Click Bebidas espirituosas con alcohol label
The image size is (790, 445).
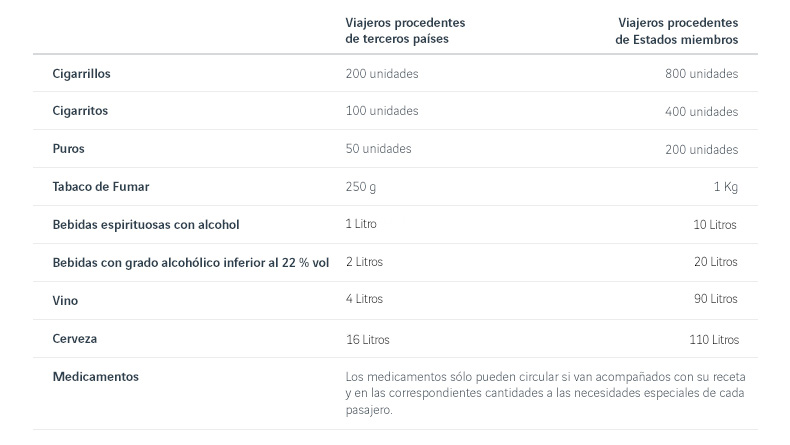145,225
